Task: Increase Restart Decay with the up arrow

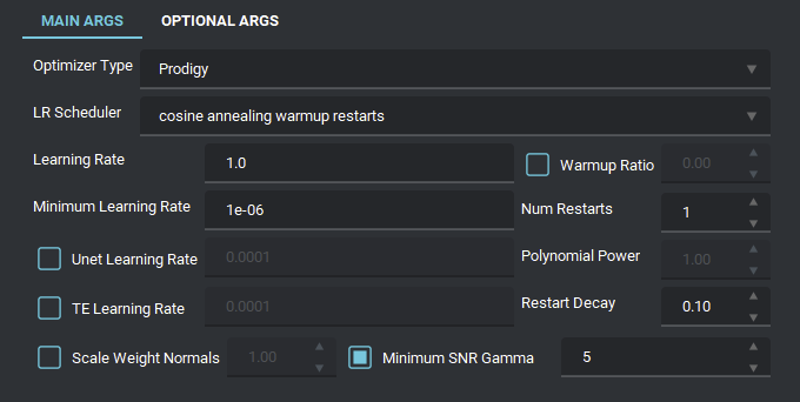Action: pos(753,296)
